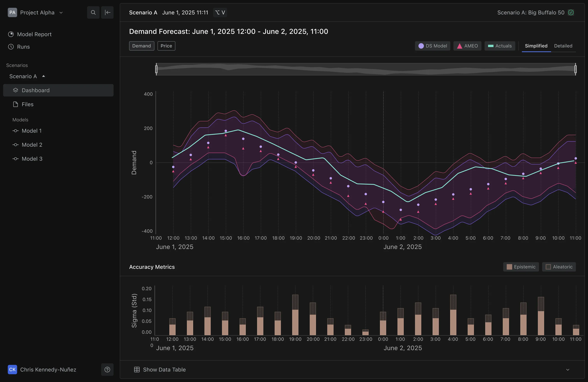Click the Files document icon

click(x=16, y=104)
